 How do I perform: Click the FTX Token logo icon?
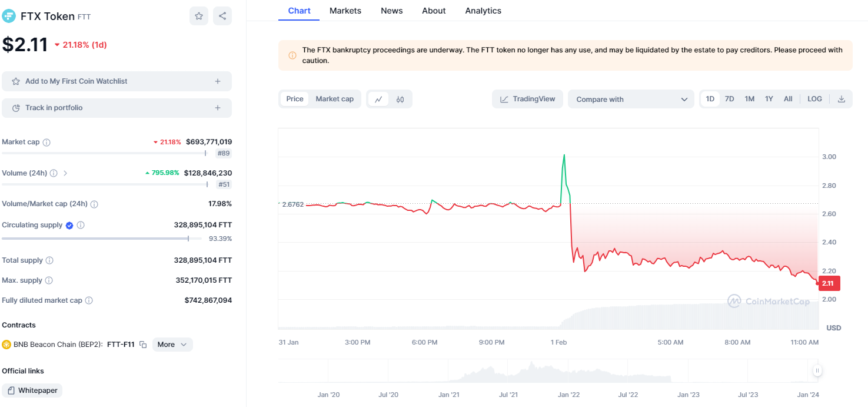(x=9, y=16)
